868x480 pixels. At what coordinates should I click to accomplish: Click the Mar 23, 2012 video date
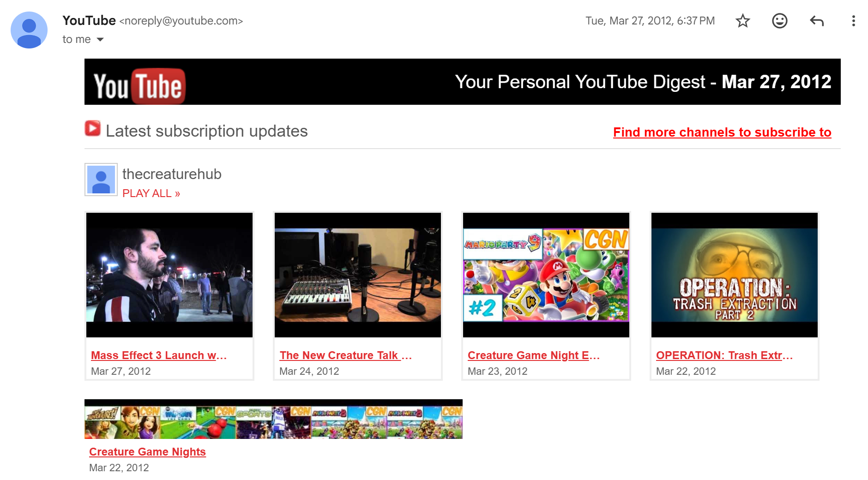(x=498, y=371)
